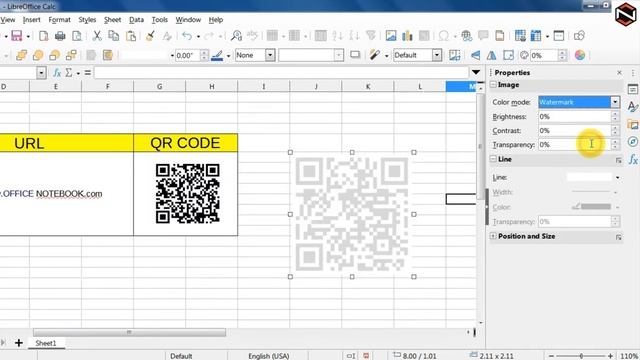Click the Crop image icon
This screenshot has width=640, height=360.
pyautogui.click(x=454, y=55)
